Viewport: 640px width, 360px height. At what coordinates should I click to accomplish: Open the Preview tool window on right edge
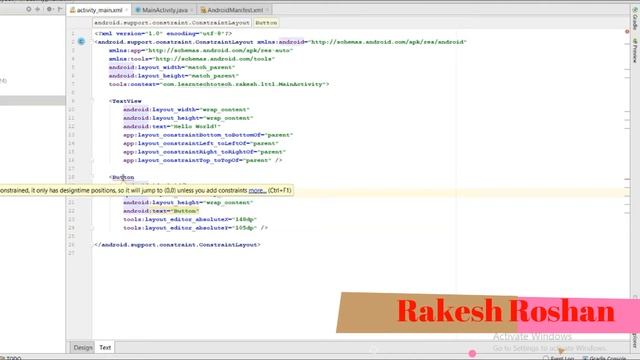635,51
